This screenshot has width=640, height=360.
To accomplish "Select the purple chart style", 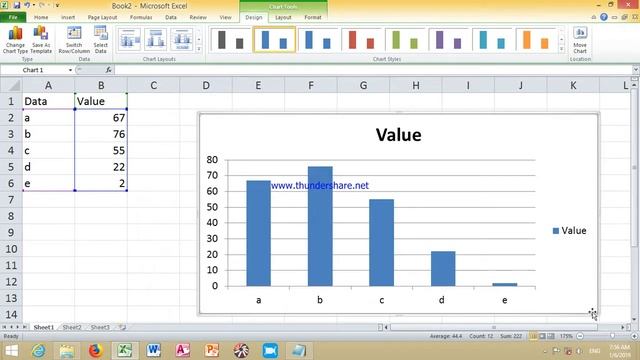I will (x=449, y=40).
